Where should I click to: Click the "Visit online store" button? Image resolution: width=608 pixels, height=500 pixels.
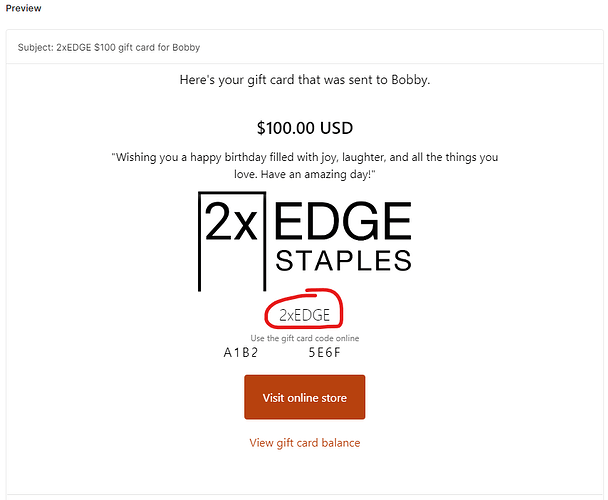304,397
